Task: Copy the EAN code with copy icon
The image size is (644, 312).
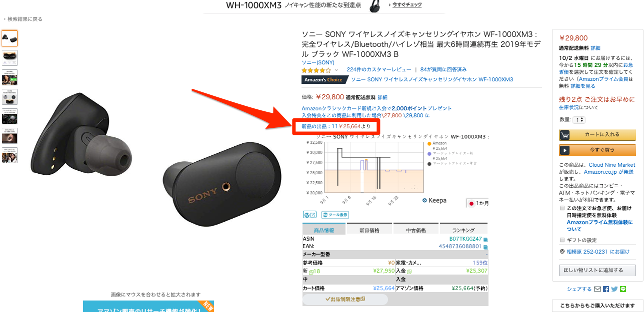Action: coord(485,247)
